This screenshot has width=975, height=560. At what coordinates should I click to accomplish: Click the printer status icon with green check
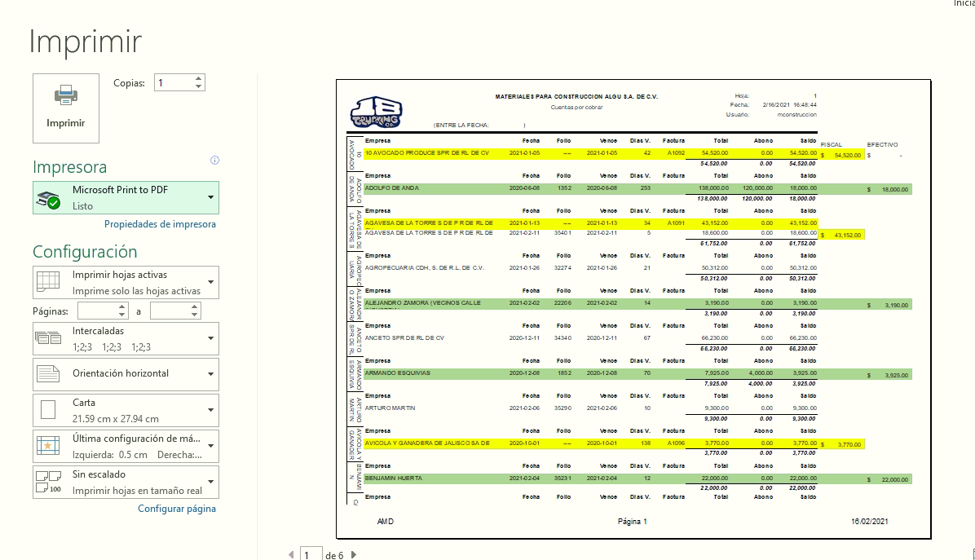click(x=48, y=200)
